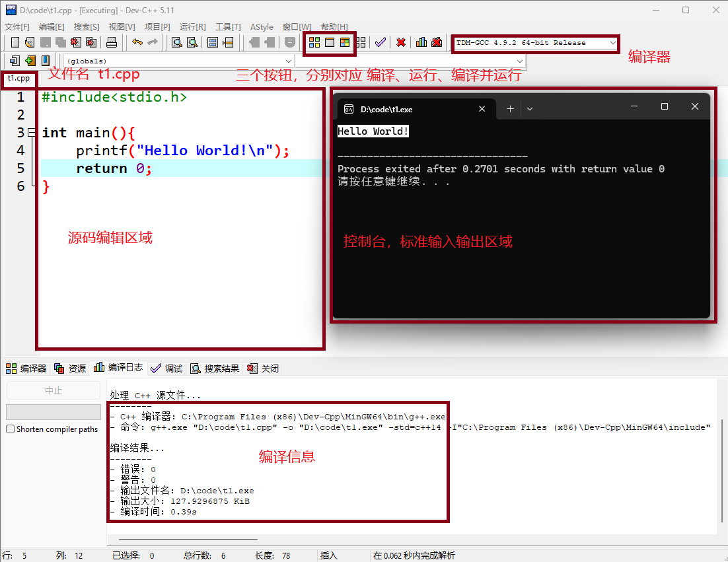Close the D:\code\t1.exe console tab

click(x=482, y=109)
